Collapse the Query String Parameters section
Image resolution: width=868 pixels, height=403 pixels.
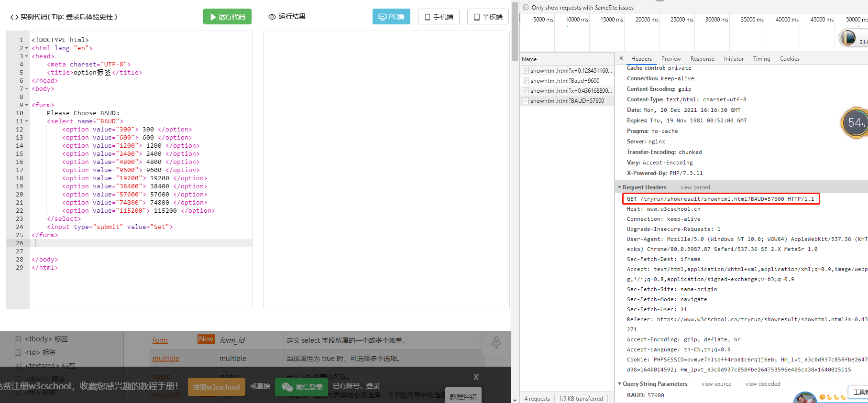click(620, 384)
